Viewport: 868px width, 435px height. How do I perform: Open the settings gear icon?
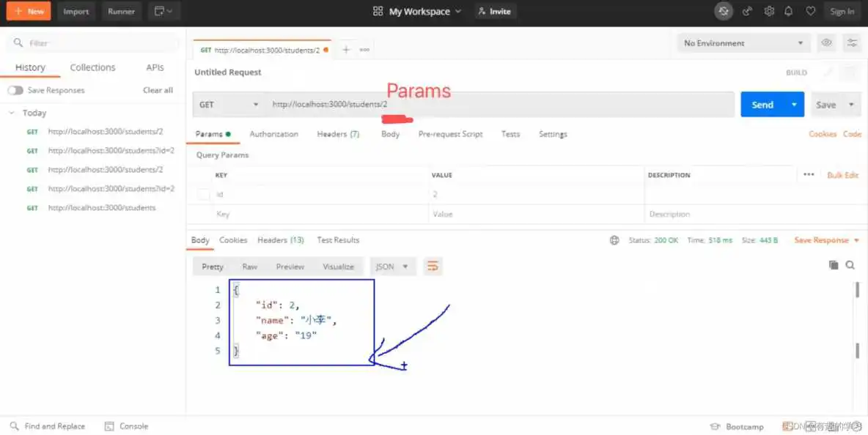769,11
